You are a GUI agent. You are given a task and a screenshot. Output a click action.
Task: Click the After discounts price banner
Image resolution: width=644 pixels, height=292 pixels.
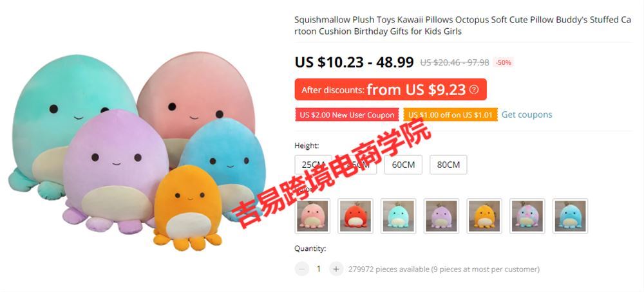pos(391,89)
